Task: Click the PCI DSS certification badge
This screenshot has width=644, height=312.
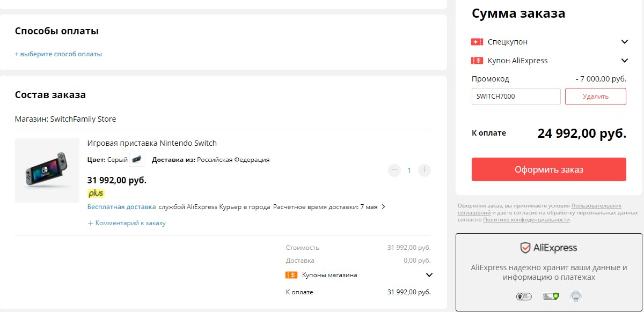Action: 523,296
